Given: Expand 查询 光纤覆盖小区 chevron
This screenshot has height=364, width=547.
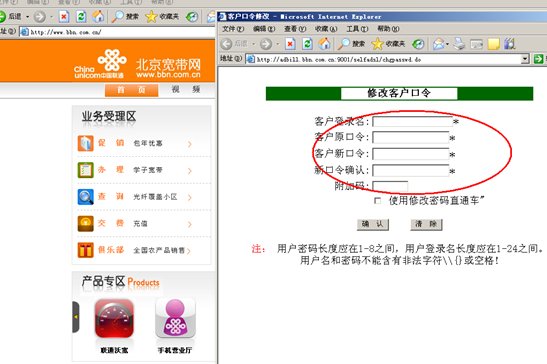Looking at the screenshot, I should [x=190, y=198].
